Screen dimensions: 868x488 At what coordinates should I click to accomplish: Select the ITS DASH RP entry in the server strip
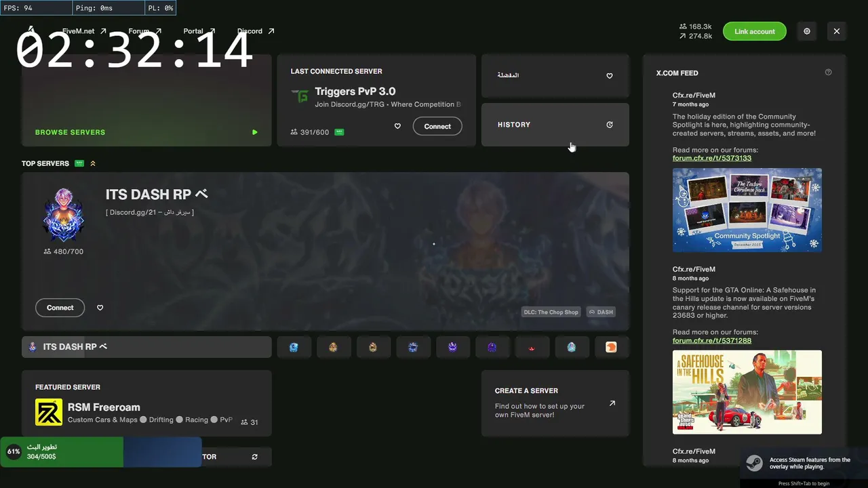pos(146,347)
